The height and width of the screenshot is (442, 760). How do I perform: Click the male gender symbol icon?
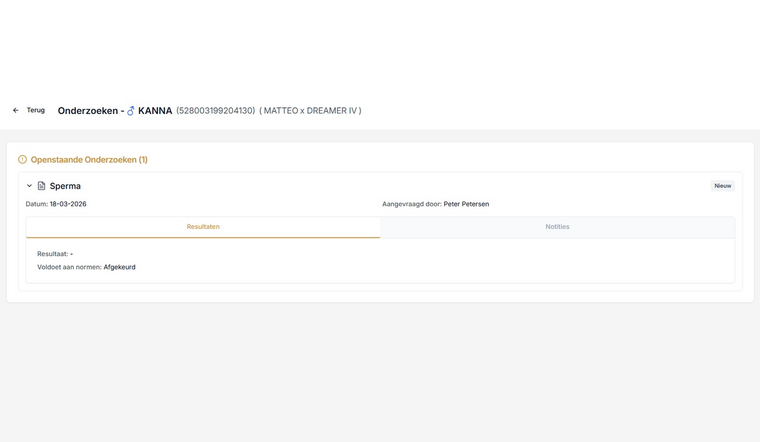pyautogui.click(x=130, y=111)
